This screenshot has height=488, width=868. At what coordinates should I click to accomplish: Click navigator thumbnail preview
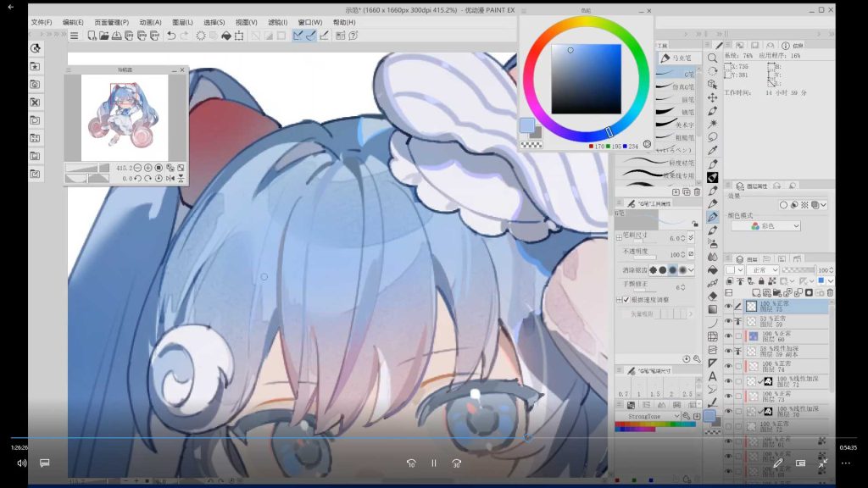(125, 117)
